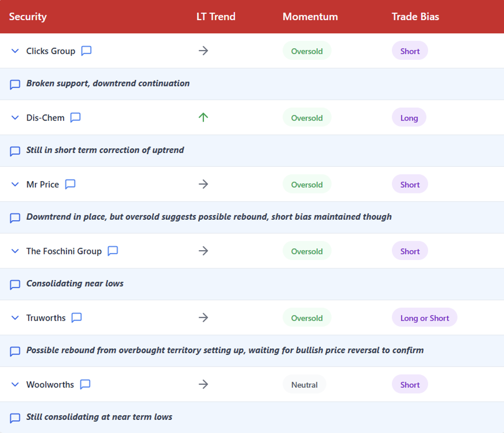
Task: Collapse the Truworths row using its chevron
Action: pos(15,318)
